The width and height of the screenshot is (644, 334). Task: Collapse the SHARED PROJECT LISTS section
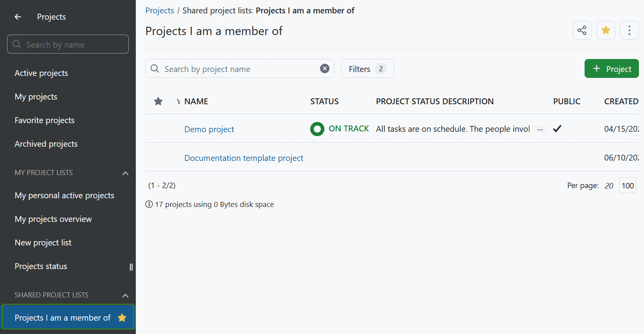(125, 295)
